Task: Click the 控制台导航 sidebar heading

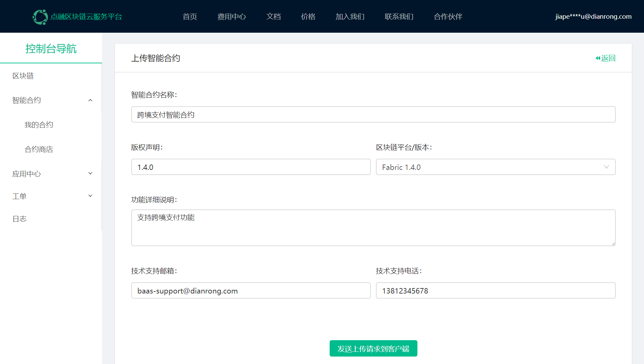Action: tap(51, 49)
